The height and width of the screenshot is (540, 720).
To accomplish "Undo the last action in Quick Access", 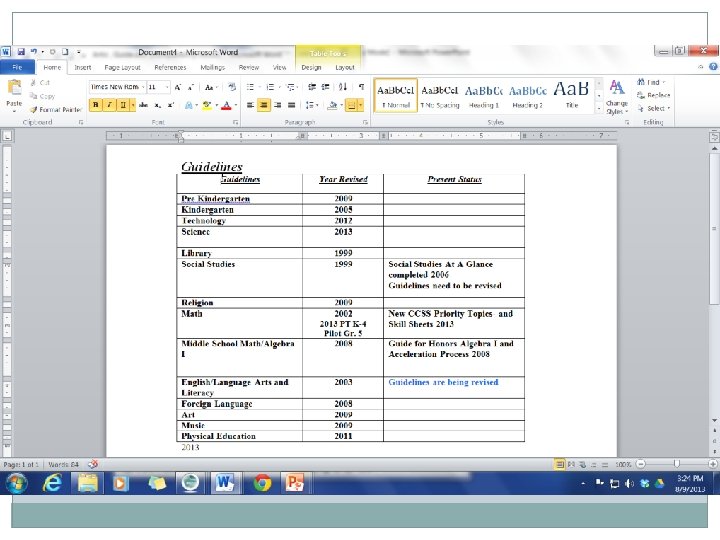I will (34, 52).
